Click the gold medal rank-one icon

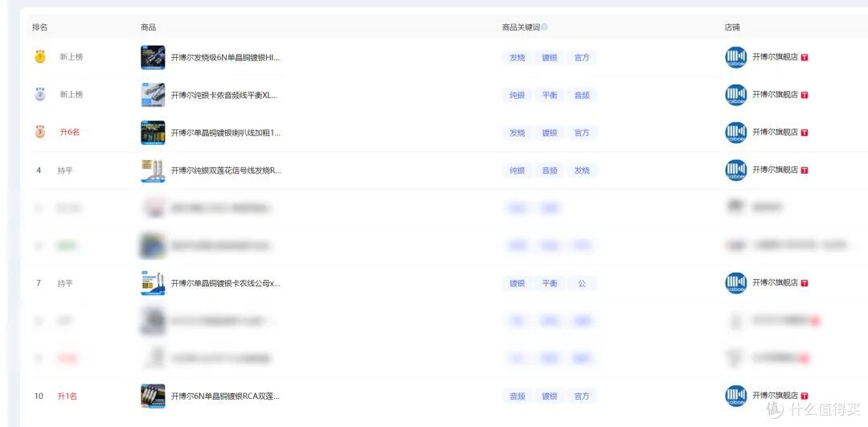(40, 56)
